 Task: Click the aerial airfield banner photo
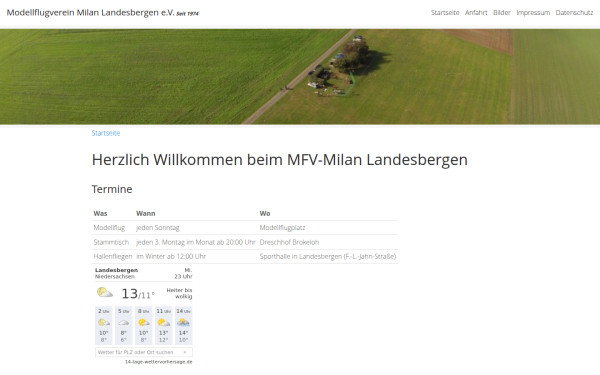300,77
